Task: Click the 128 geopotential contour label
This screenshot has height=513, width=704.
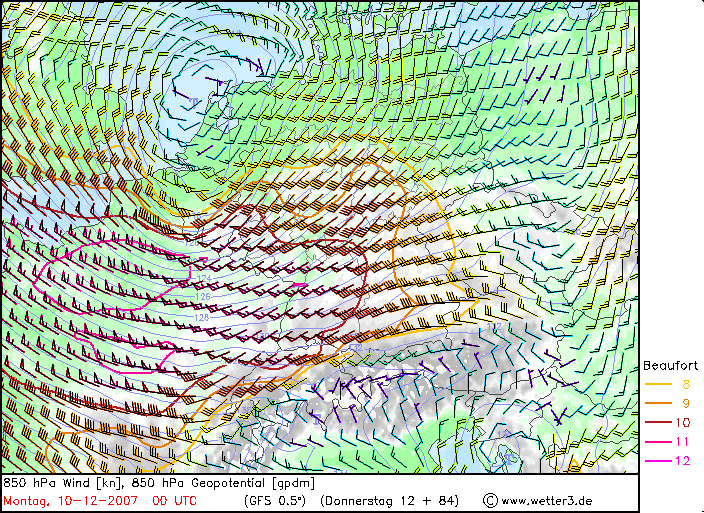Action: coord(202,317)
